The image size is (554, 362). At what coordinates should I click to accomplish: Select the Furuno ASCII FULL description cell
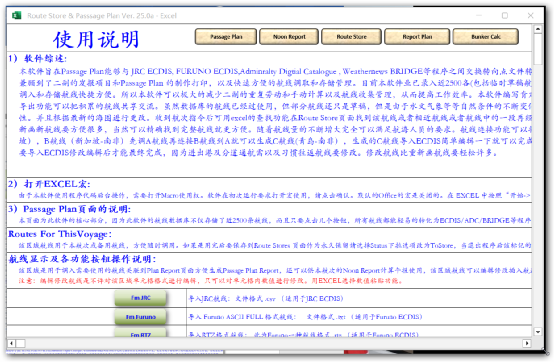click(x=359, y=317)
